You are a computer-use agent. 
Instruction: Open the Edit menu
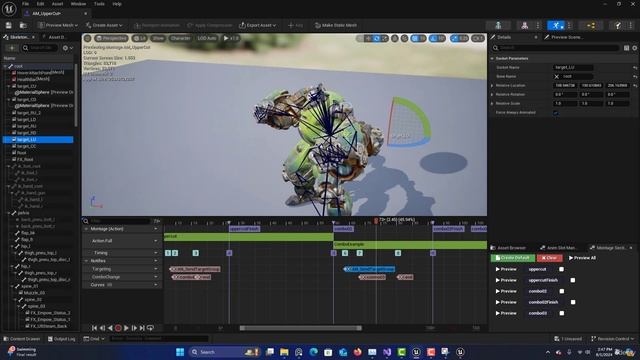[40, 4]
